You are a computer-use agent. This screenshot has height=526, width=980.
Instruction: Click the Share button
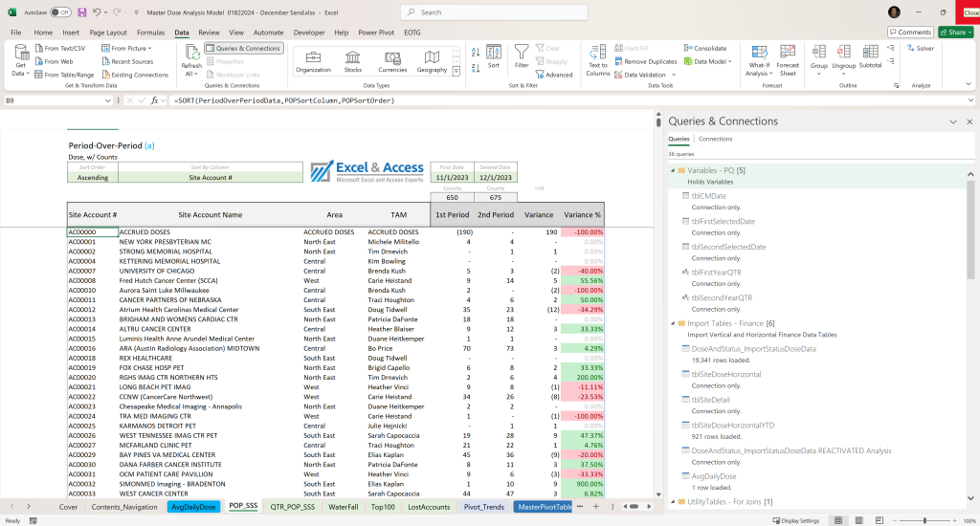click(956, 33)
